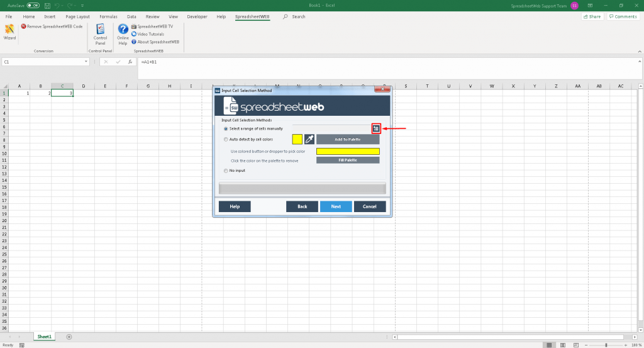Open About SpreadsheetWEB
The height and width of the screenshot is (348, 644).
(155, 42)
